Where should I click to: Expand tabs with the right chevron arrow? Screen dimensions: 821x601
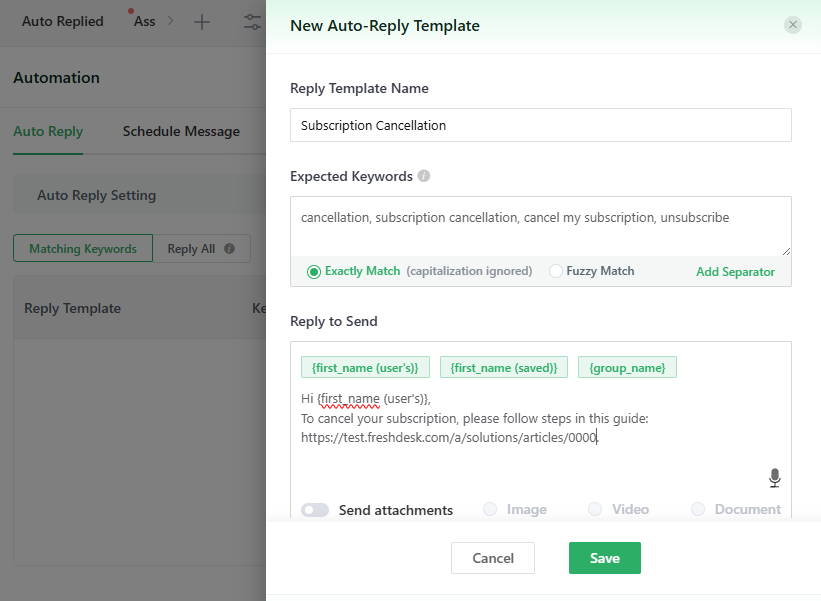pos(170,22)
